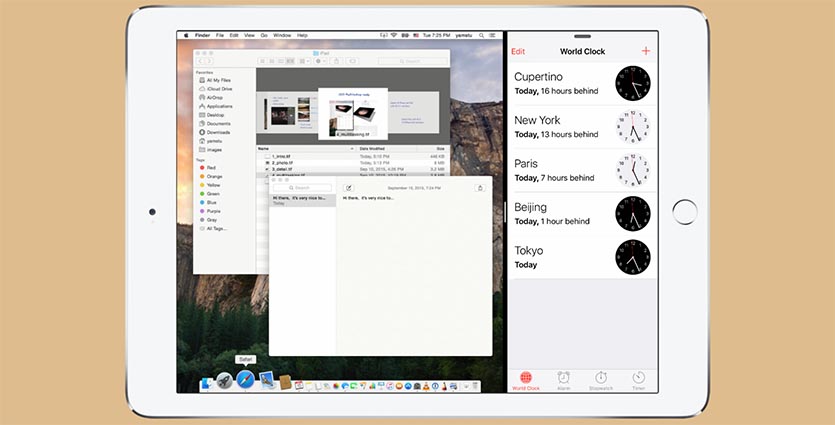The width and height of the screenshot is (835, 425).
Task: Open the Stopwatch tab
Action: (601, 379)
